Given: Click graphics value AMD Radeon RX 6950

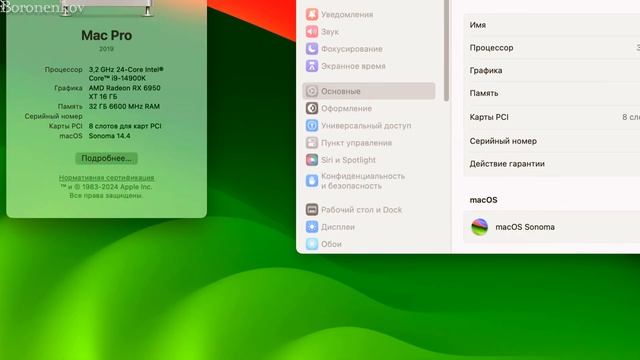Looking at the screenshot, I should pyautogui.click(x=124, y=92).
